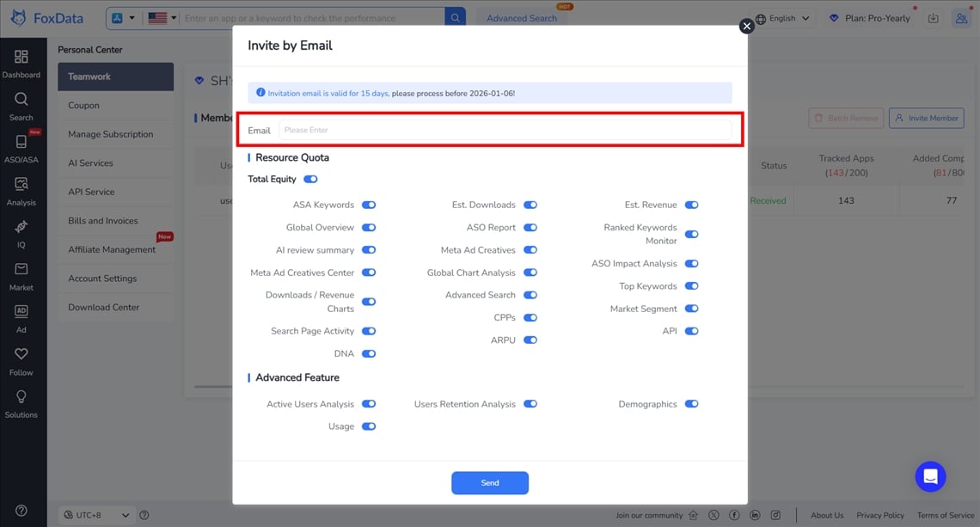The width and height of the screenshot is (980, 527).
Task: Click the Send button
Action: (x=489, y=483)
